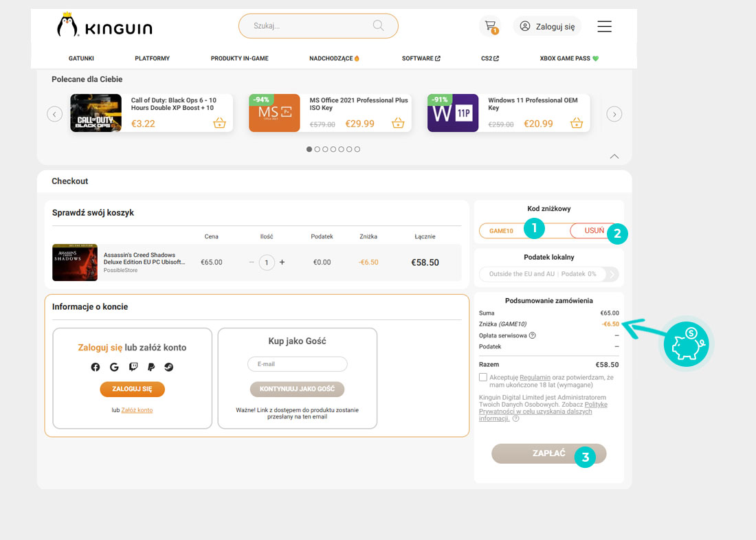Sign in with Google icon

pyautogui.click(x=114, y=367)
